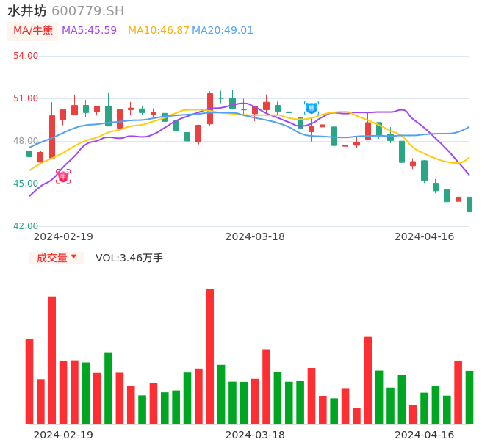Click the 51.00 price axis label
The width and height of the screenshot is (504, 445).
point(26,98)
